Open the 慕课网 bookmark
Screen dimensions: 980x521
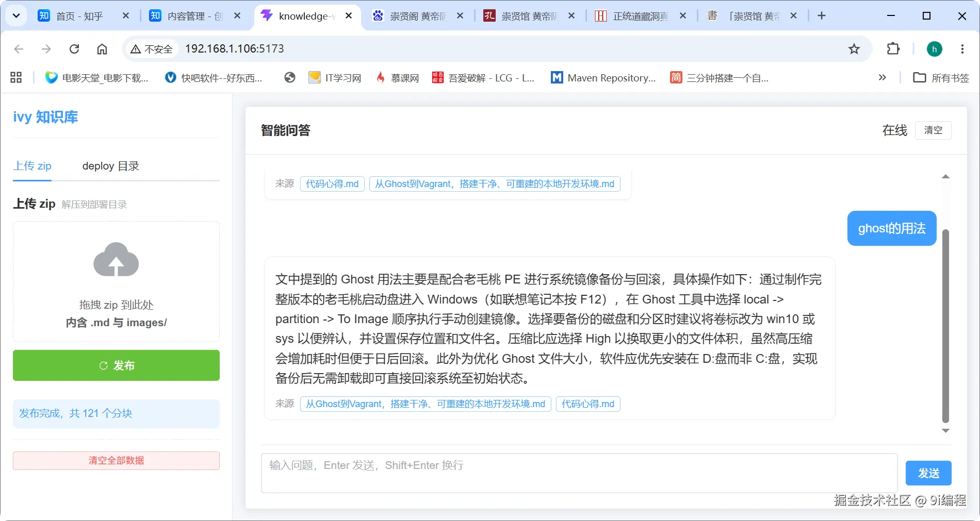tap(397, 78)
